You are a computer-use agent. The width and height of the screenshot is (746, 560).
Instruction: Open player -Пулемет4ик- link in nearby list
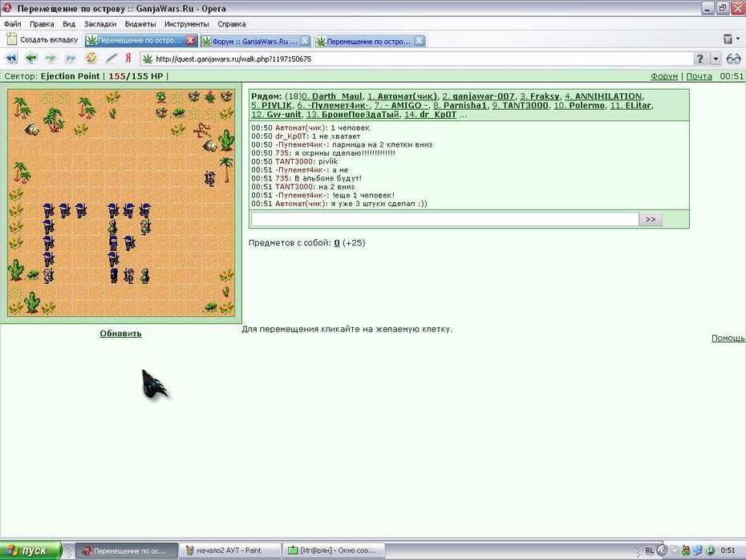334,105
